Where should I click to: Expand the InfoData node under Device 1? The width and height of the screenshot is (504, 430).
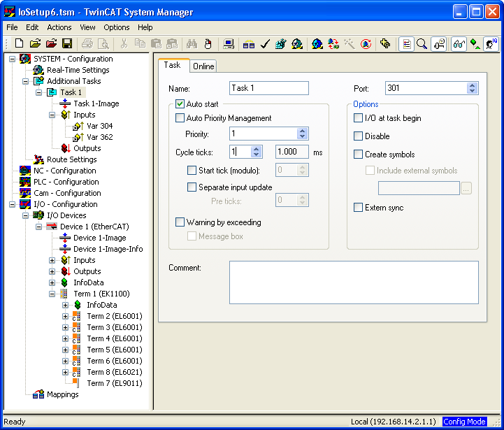tap(52, 282)
